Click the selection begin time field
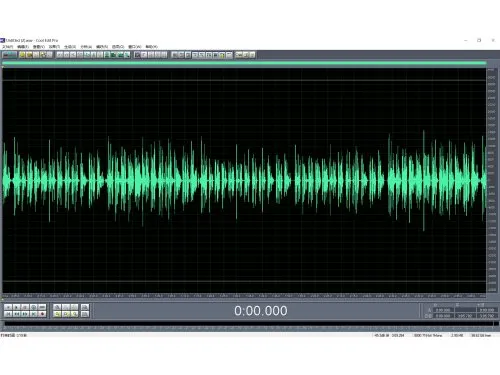 click(443, 310)
